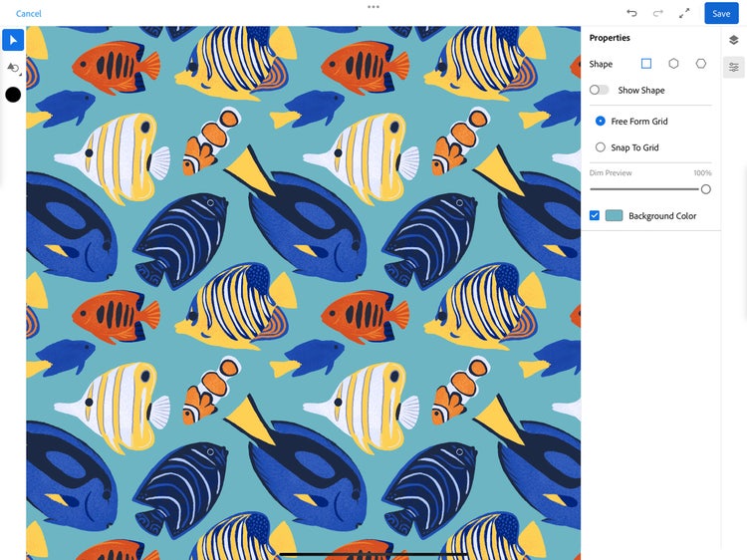Image resolution: width=747 pixels, height=560 pixels.
Task: Open the Layers panel icon
Action: click(734, 40)
